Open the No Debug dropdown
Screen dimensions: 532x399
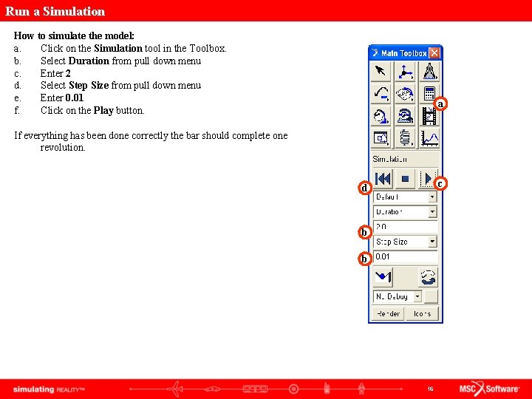[x=398, y=296]
